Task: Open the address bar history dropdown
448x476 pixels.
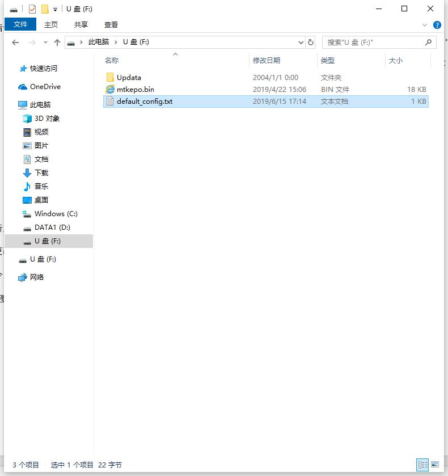Action: pyautogui.click(x=301, y=43)
